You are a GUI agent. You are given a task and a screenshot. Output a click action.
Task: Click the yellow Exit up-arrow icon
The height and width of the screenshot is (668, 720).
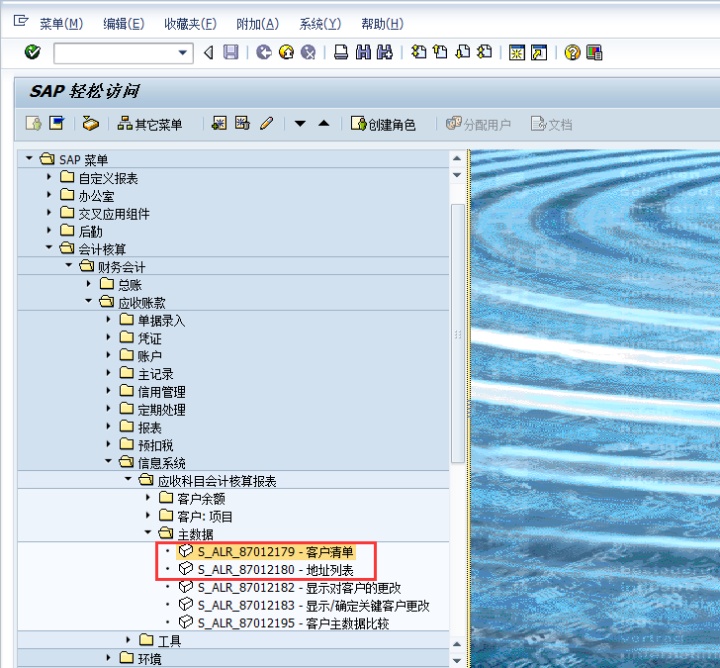click(x=287, y=52)
